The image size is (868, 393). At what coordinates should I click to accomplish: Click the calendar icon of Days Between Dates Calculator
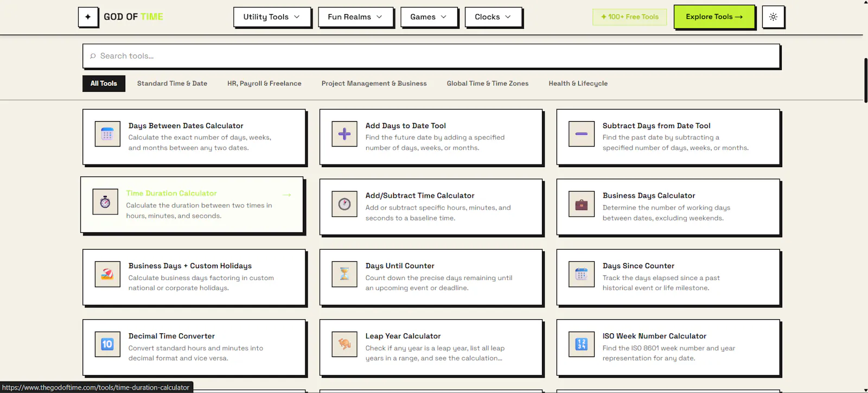coord(107,134)
